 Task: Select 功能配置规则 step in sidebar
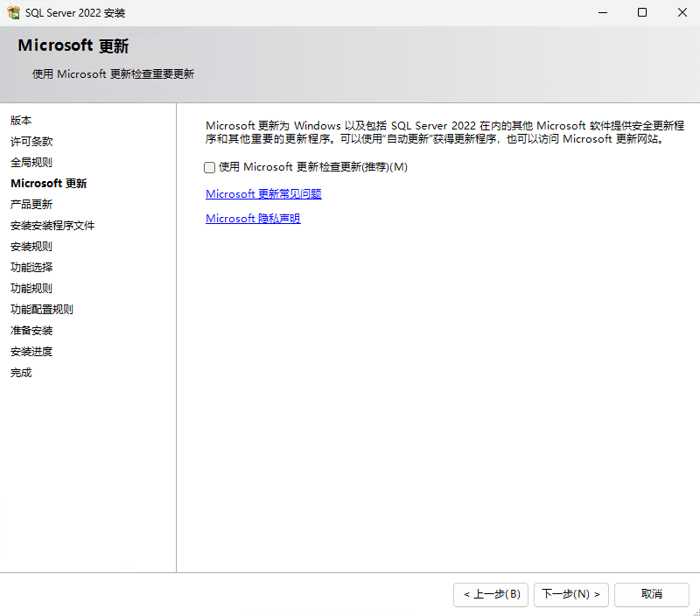(x=41, y=310)
